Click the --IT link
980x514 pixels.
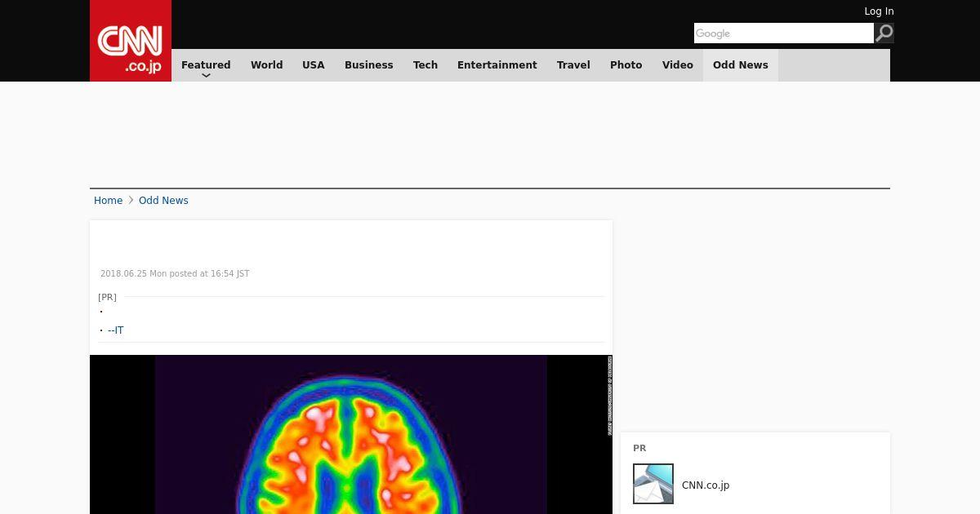click(116, 330)
